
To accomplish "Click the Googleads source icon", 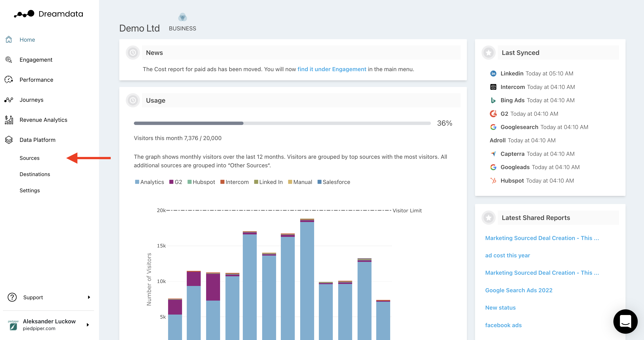I will point(493,167).
